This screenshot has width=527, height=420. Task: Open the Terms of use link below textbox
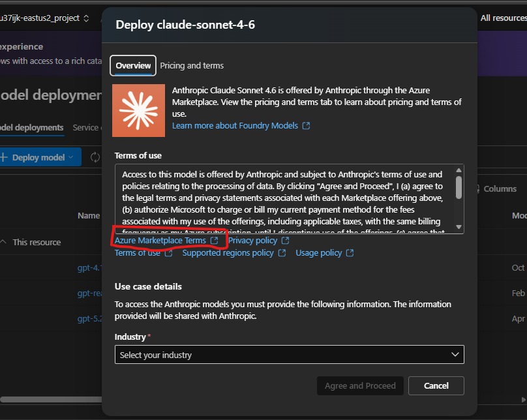tap(138, 252)
